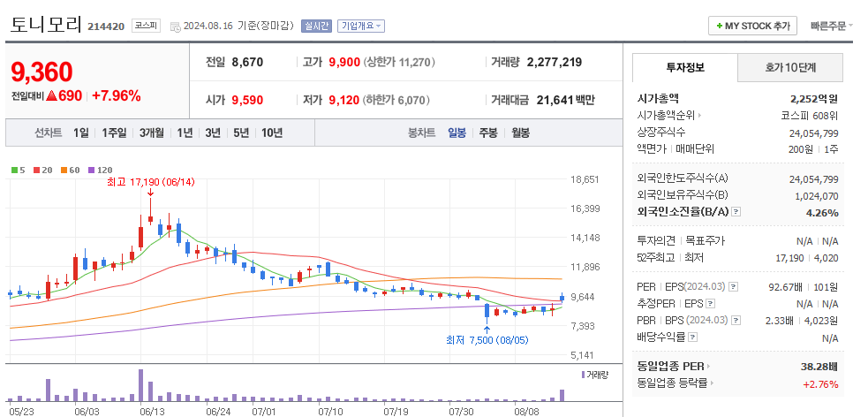This screenshot has height=417, width=868.
Task: Click the 시가총액 value 2,252억원
Action: pos(814,99)
